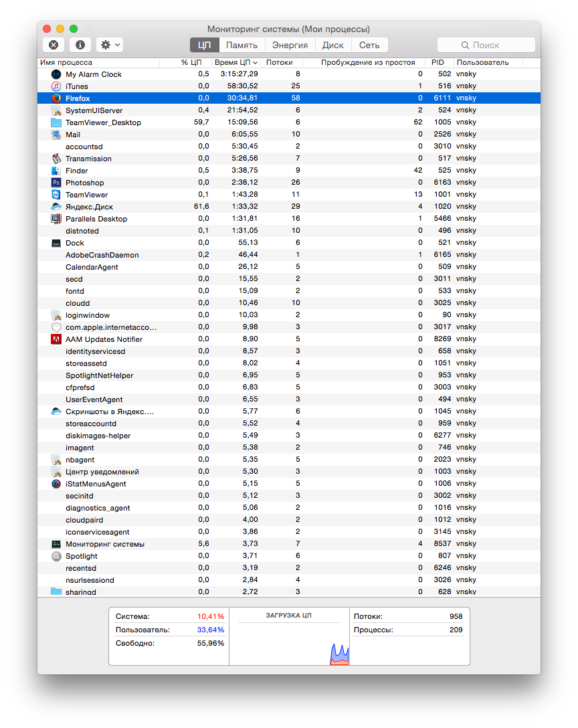The height and width of the screenshot is (728, 578).
Task: Select the fontd process row
Action: click(289, 292)
